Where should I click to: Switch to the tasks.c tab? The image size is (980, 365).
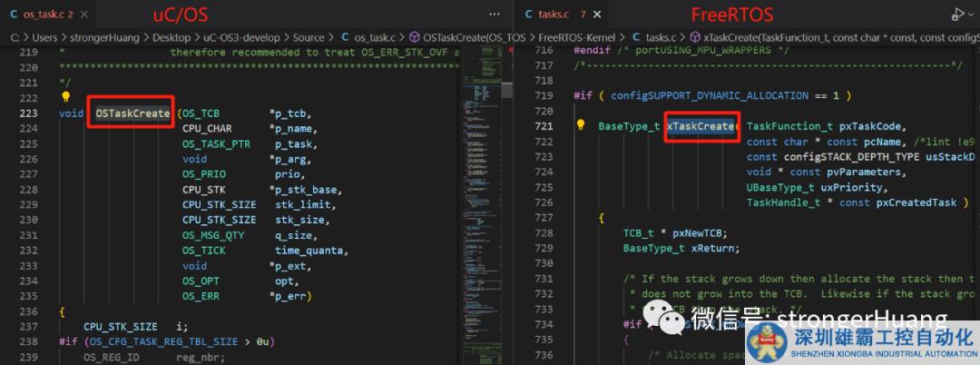(552, 15)
